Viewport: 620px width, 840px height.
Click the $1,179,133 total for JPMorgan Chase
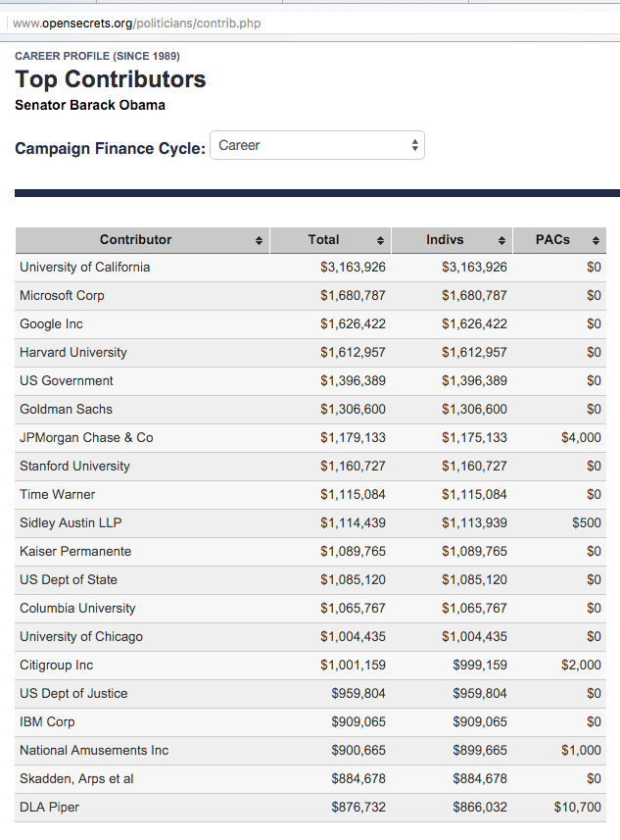point(353,437)
